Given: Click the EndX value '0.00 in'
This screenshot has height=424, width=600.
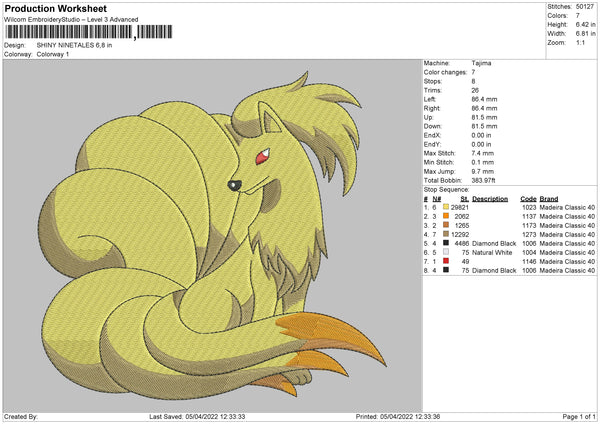Looking at the screenshot, I should (x=481, y=135).
